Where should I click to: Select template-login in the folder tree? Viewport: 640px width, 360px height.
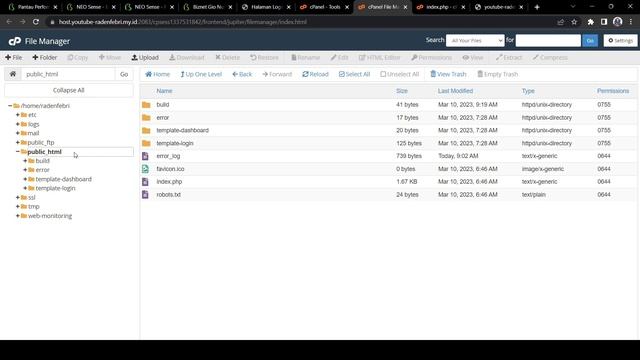(x=56, y=188)
